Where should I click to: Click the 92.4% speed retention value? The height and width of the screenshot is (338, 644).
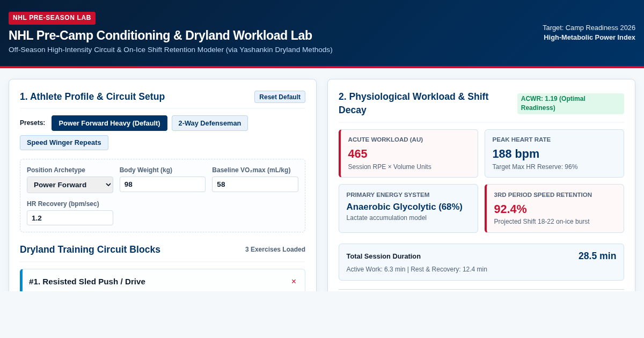(510, 209)
